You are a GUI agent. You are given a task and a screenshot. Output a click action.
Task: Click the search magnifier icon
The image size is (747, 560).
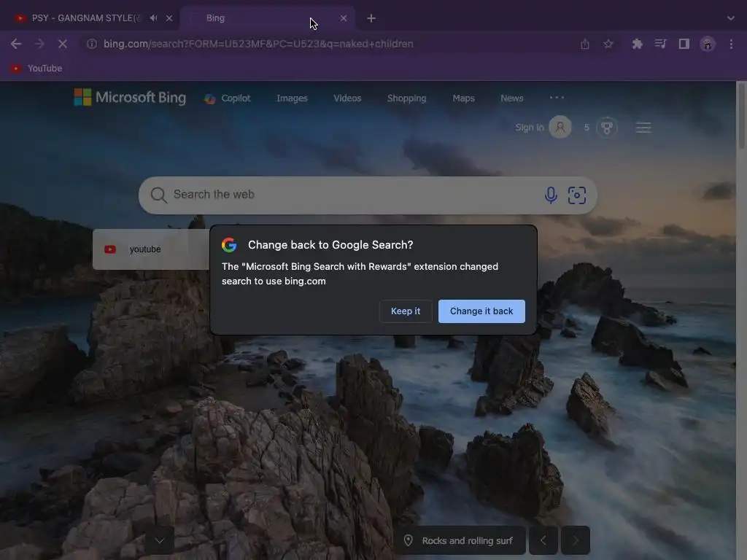coord(158,195)
